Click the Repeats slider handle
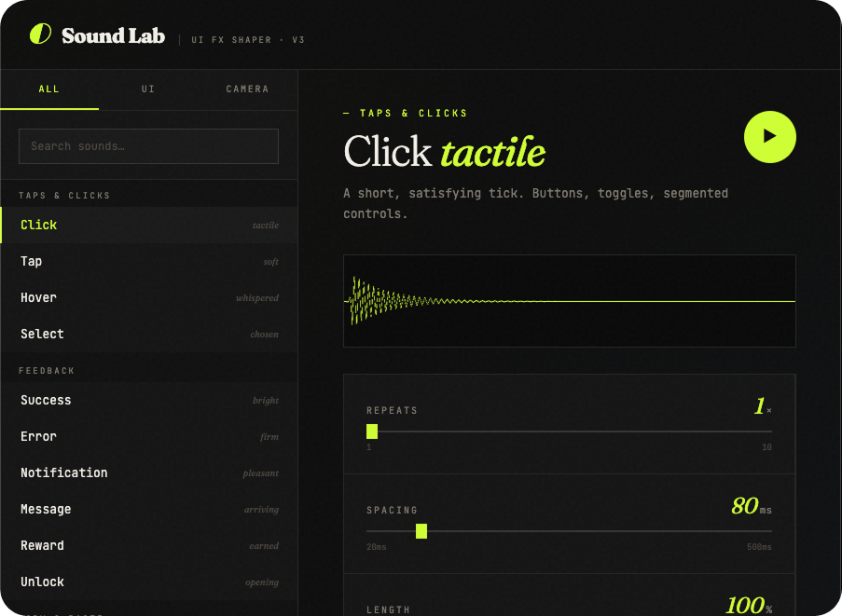This screenshot has height=616, width=842. pos(372,431)
